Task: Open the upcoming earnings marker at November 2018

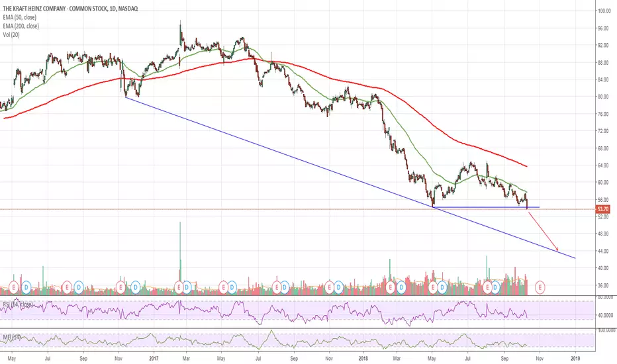Action: (x=540, y=287)
